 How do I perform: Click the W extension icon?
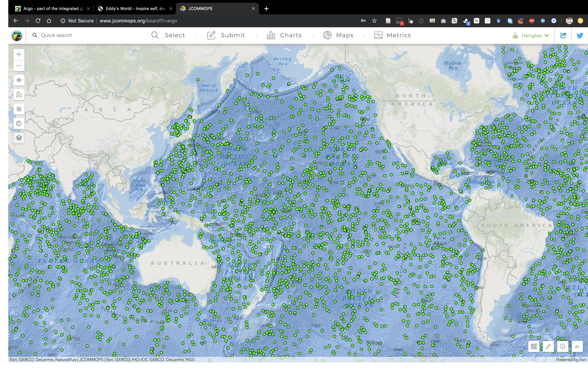[476, 21]
